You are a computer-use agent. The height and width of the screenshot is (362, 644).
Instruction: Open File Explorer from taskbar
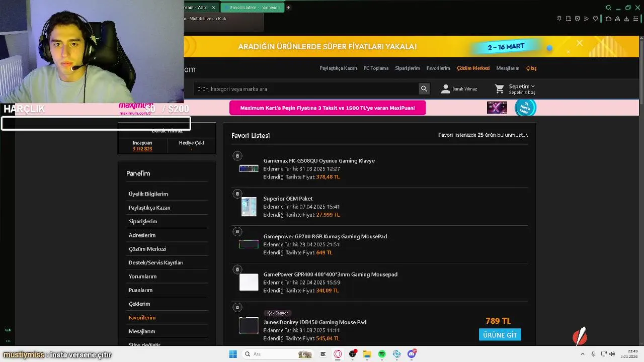tap(367, 354)
